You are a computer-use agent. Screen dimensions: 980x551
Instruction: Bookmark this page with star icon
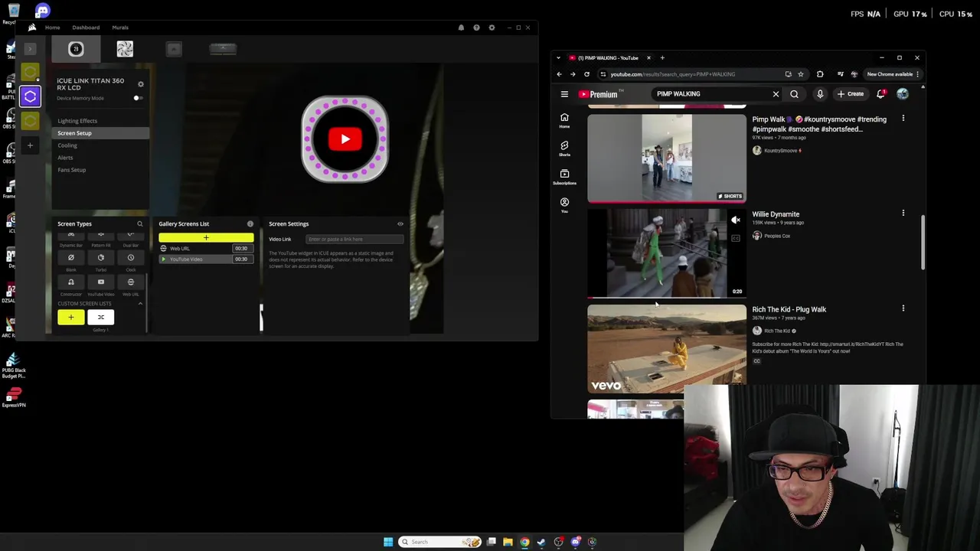(801, 74)
